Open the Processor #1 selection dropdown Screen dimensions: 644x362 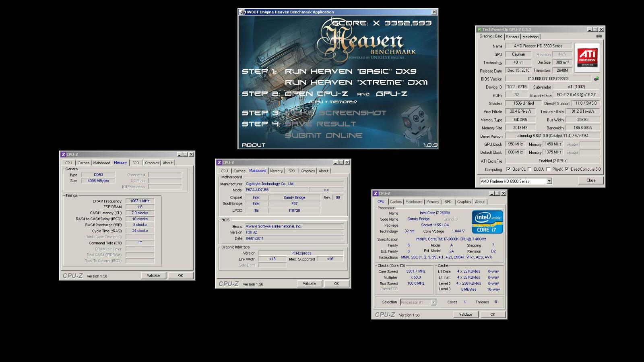433,302
